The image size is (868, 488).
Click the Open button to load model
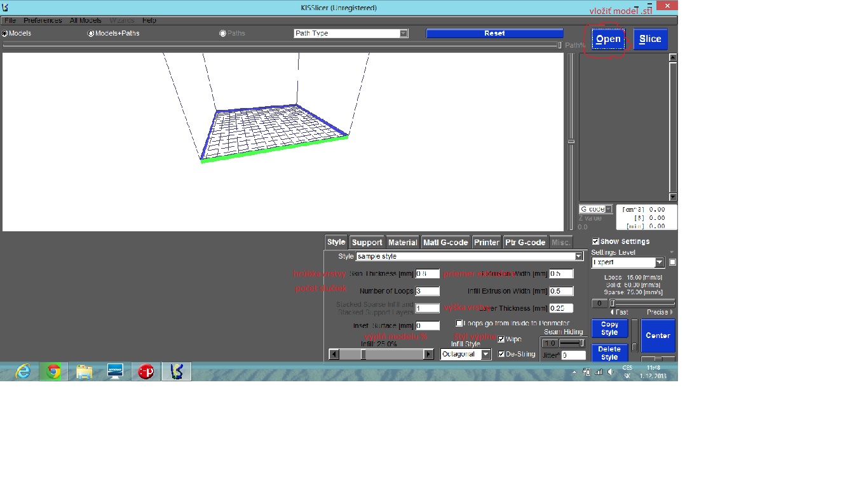pyautogui.click(x=607, y=39)
